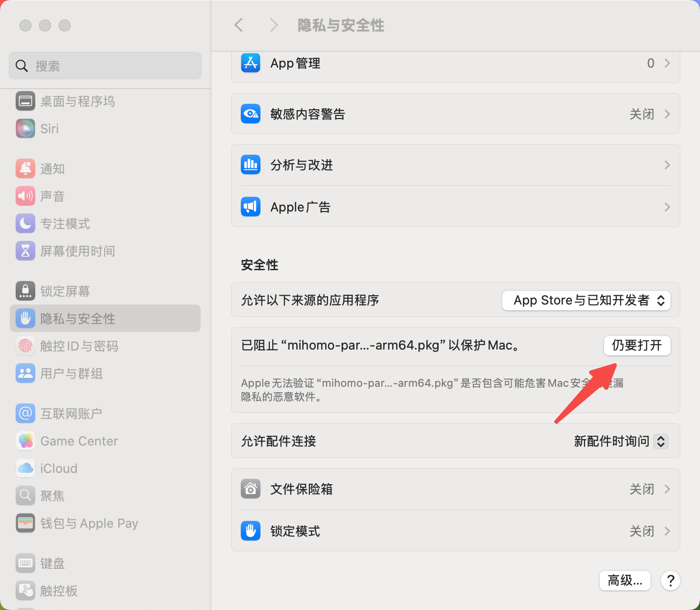Viewport: 700px width, 610px height.
Task: Click the FileVault safe icon
Action: (x=251, y=489)
